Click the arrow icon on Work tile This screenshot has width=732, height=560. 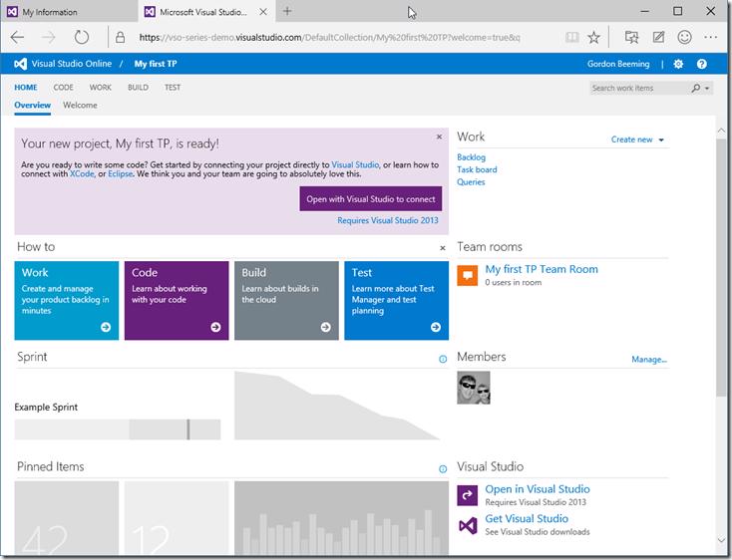coord(106,327)
